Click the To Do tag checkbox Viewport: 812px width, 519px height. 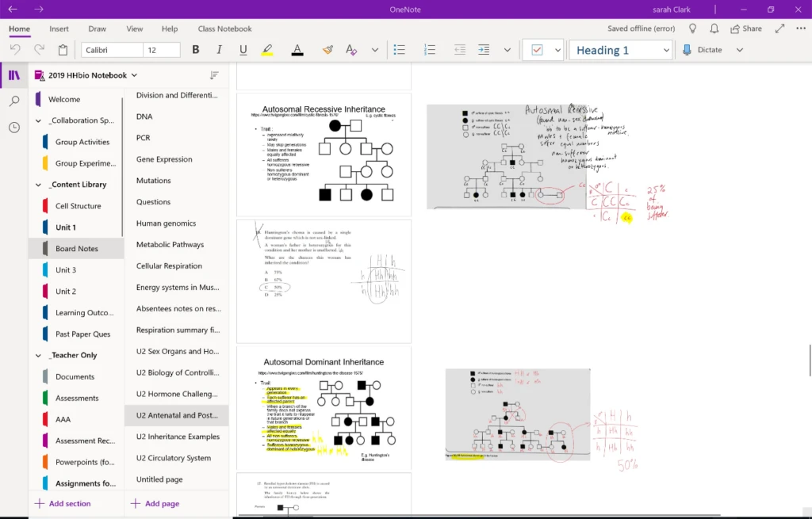[x=537, y=50]
